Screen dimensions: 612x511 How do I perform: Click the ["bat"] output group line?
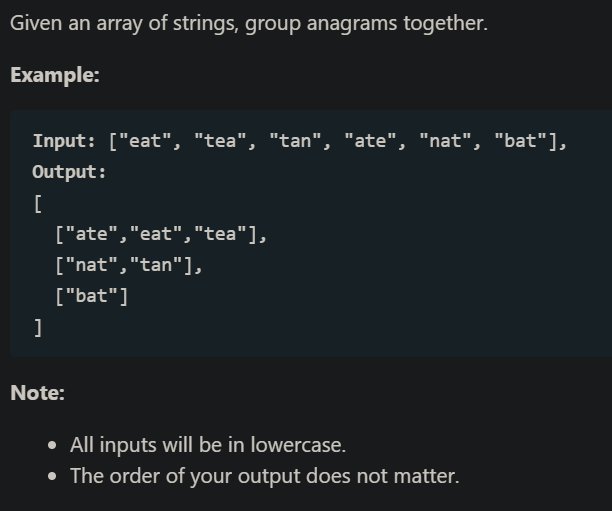coord(92,296)
